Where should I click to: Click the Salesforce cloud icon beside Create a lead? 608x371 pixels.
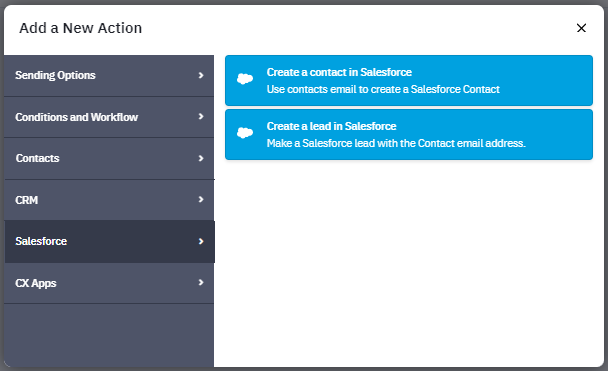click(245, 133)
